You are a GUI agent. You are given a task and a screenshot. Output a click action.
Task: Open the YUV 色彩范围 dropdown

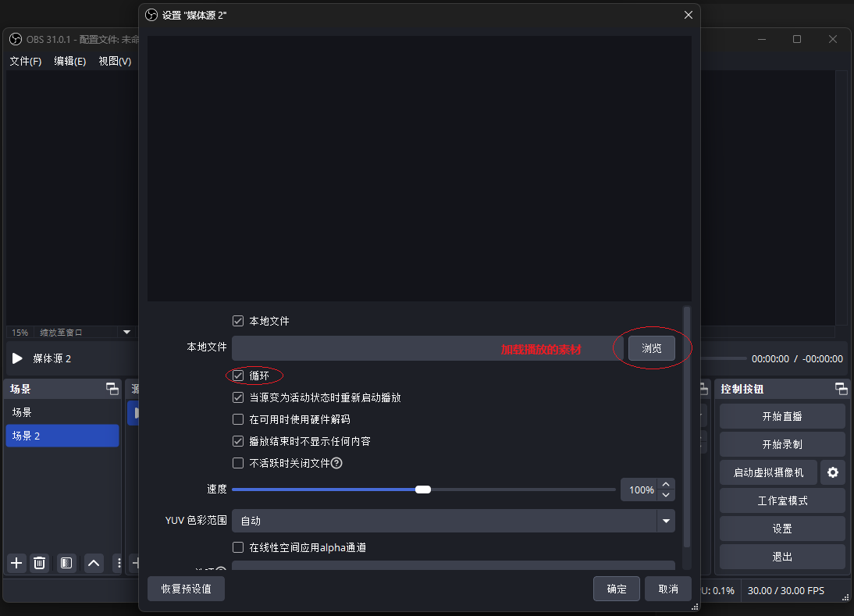[667, 520]
